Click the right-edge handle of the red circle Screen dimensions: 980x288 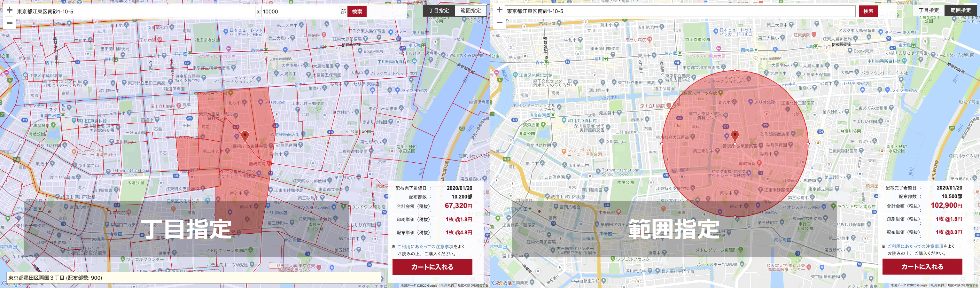point(808,144)
